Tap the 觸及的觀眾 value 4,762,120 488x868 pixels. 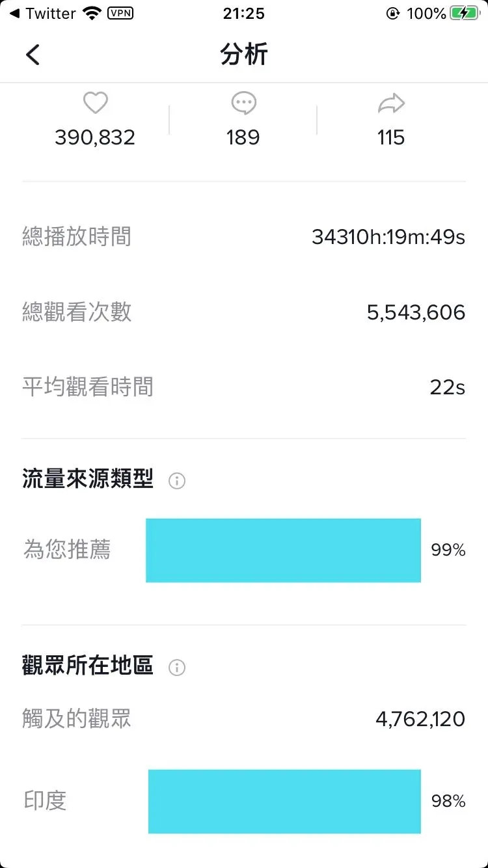tap(420, 719)
